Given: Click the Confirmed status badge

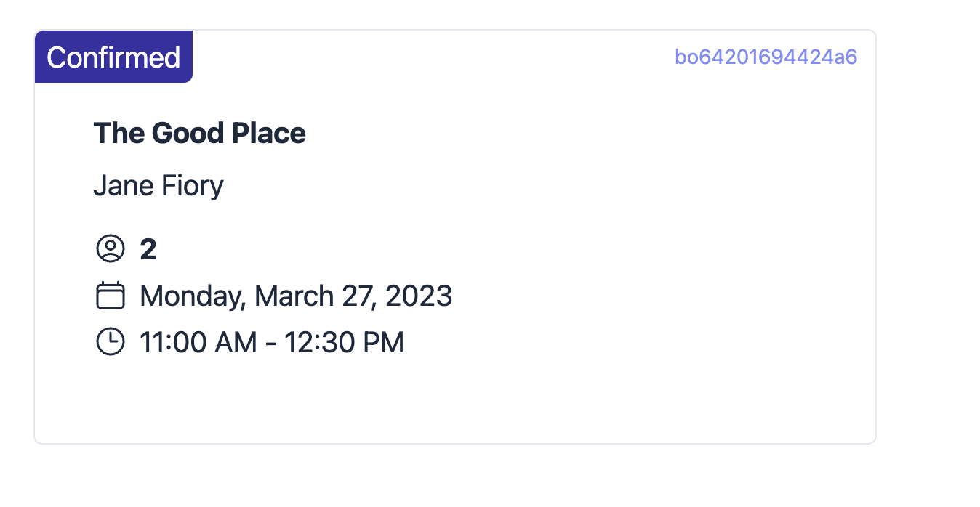Looking at the screenshot, I should pyautogui.click(x=113, y=57).
